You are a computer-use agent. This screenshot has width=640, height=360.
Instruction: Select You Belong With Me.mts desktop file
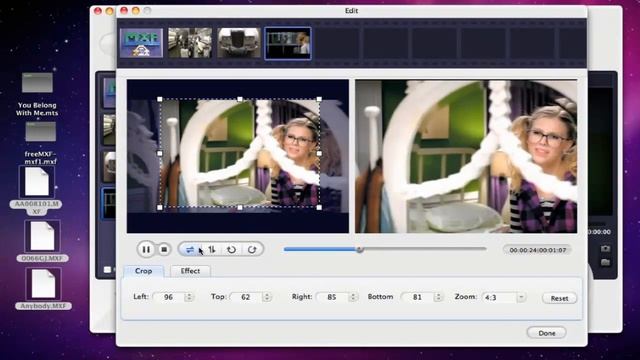pos(37,94)
